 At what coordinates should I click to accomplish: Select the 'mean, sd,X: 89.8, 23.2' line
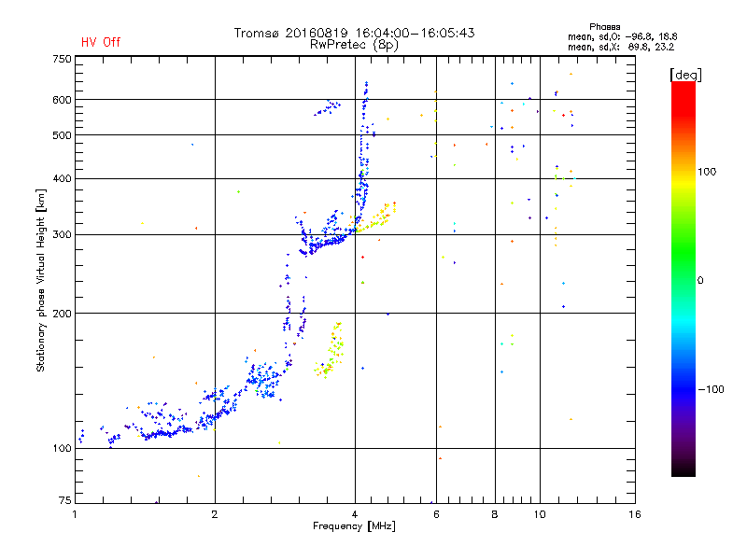621,47
